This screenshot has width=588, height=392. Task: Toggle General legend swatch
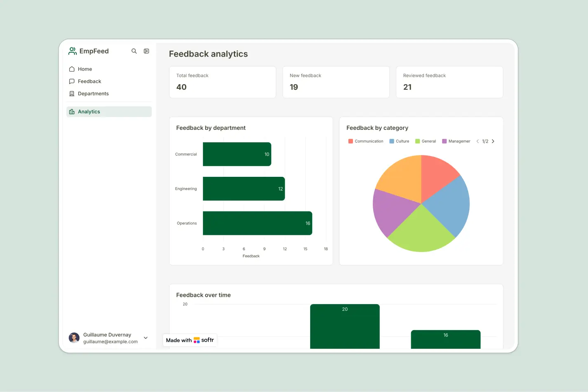coord(417,141)
